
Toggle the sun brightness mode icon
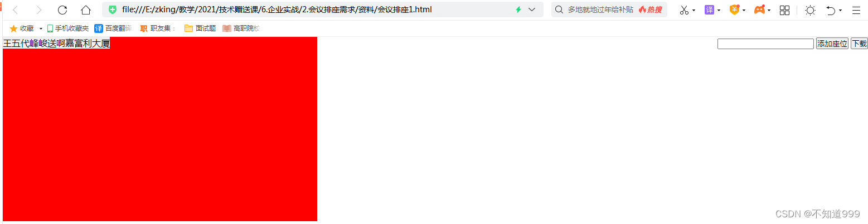pyautogui.click(x=810, y=10)
